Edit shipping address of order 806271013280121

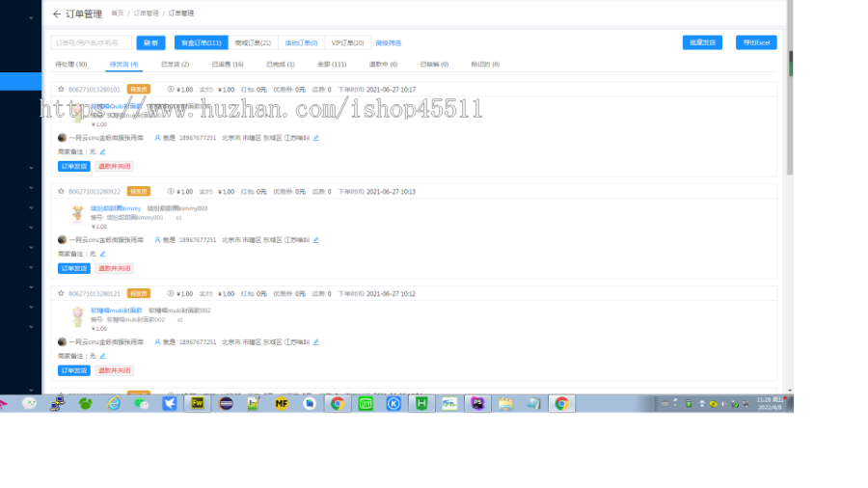pos(316,342)
